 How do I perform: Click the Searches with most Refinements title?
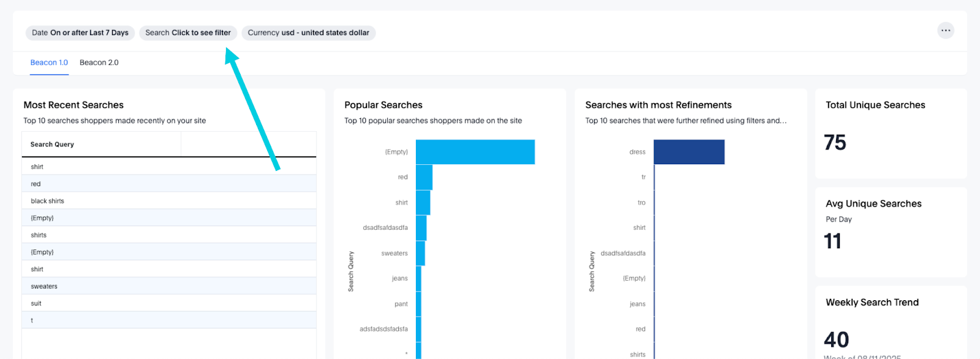pyautogui.click(x=658, y=105)
